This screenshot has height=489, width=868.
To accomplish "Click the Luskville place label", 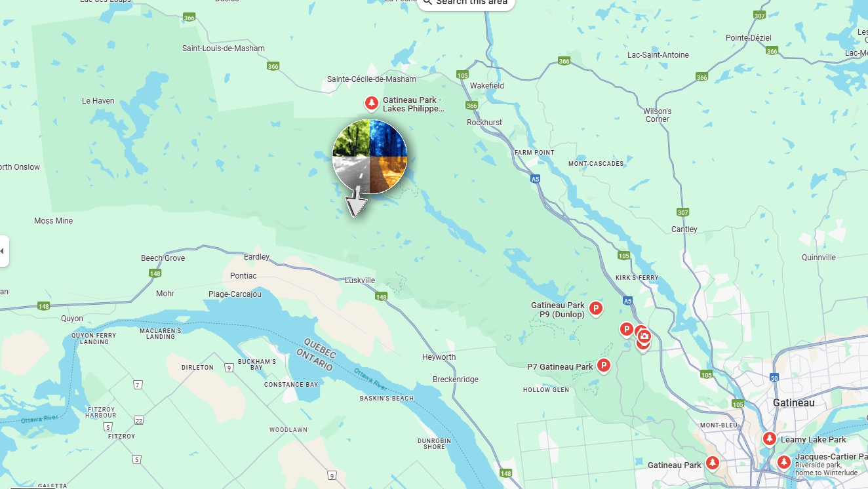I will point(360,280).
